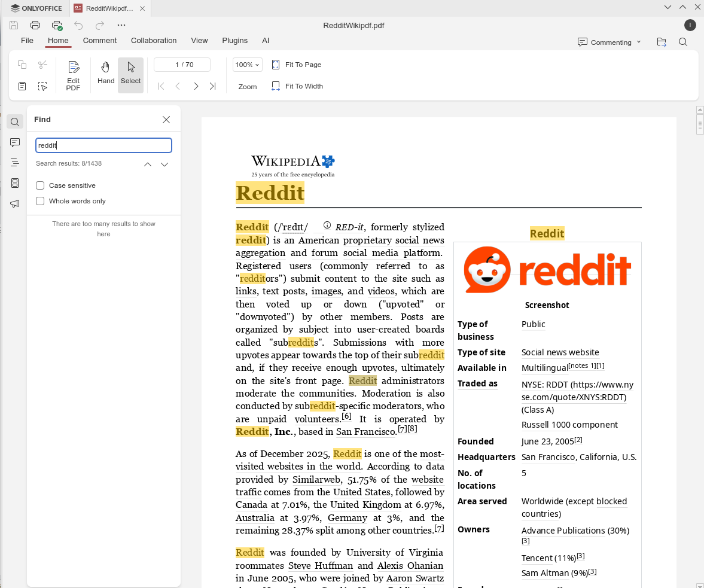
Task: Click the Open file location folder icon
Action: coord(662,42)
